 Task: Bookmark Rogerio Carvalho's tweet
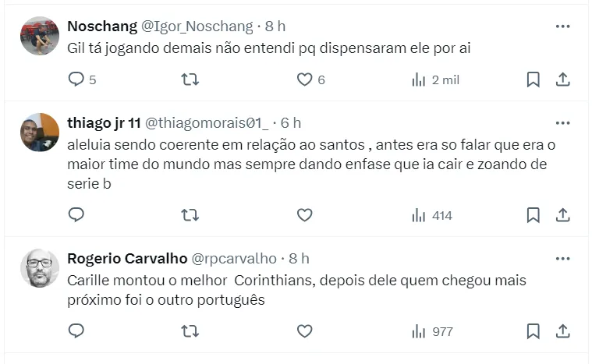534,331
